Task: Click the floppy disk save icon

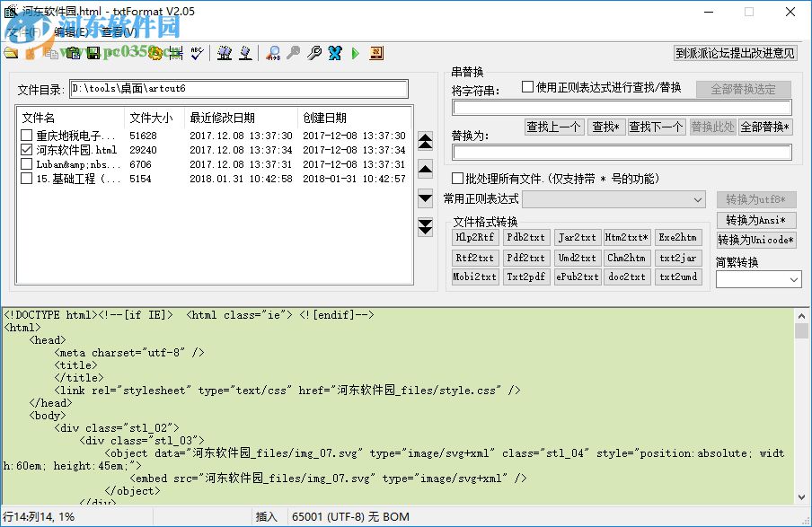Action: (x=93, y=54)
